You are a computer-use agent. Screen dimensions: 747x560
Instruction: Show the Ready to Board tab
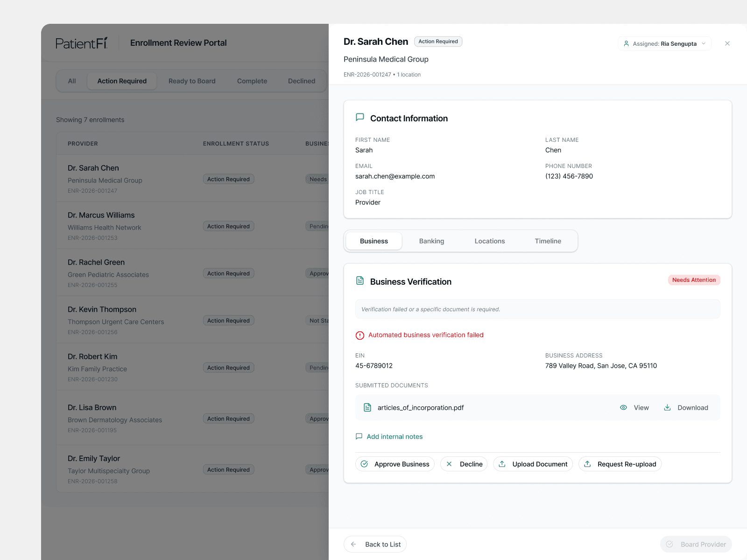192,81
